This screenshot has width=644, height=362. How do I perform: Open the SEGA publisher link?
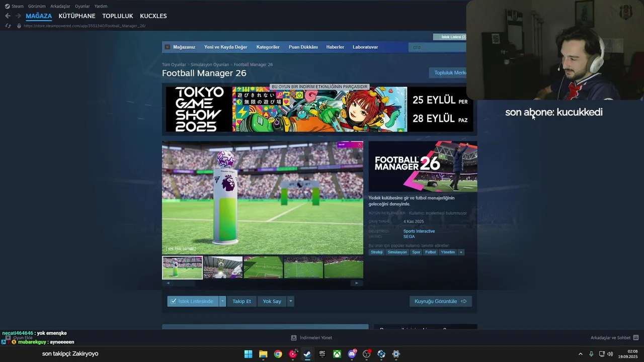tap(409, 237)
